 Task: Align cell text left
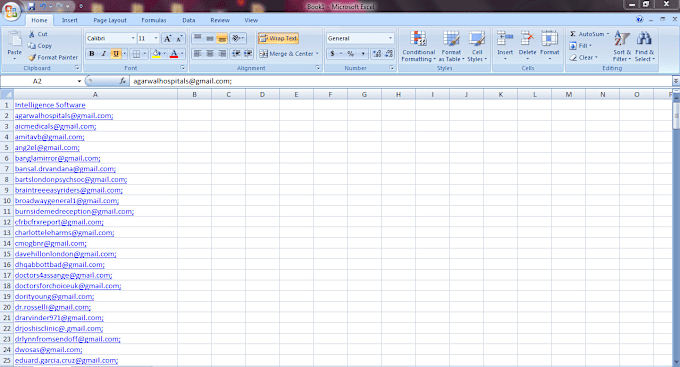tap(197, 54)
